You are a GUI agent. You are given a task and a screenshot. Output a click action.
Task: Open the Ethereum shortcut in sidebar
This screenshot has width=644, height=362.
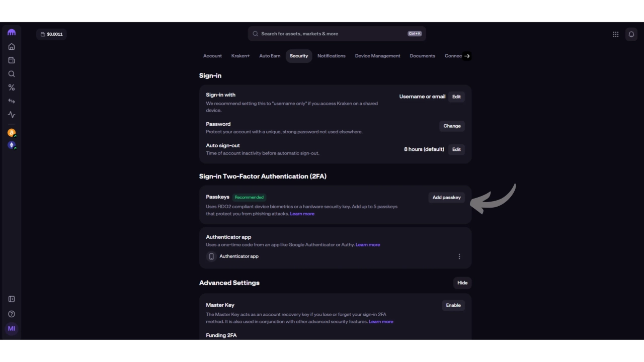pyautogui.click(x=12, y=145)
